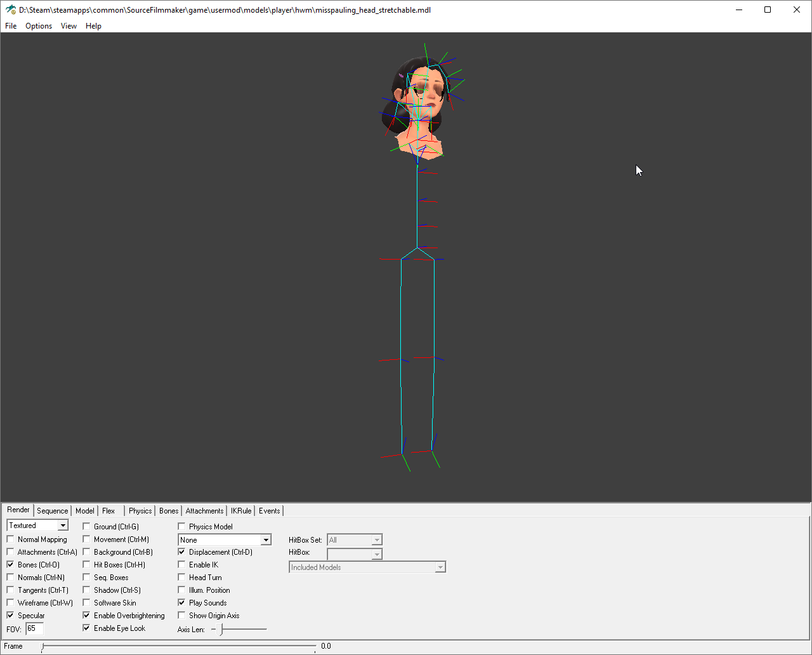Open the View menu
Screen dimensions: 812x655
(x=69, y=26)
